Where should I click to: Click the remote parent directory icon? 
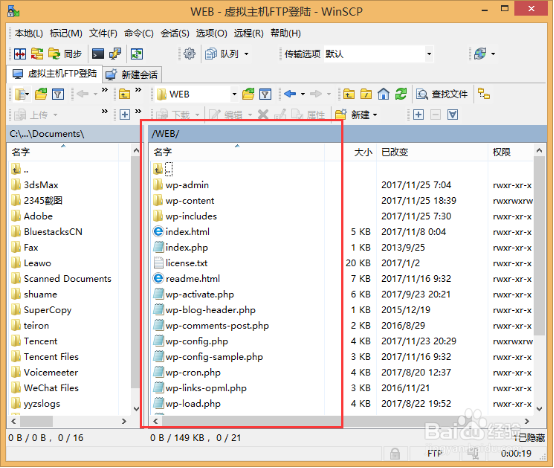[349, 94]
